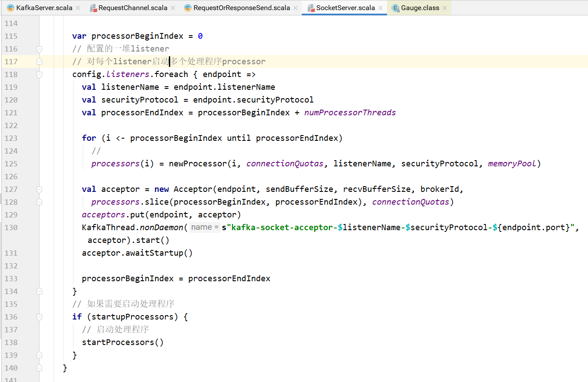The height and width of the screenshot is (382, 588).
Task: Switch to the KafkaServer.scala tab
Action: coord(44,8)
